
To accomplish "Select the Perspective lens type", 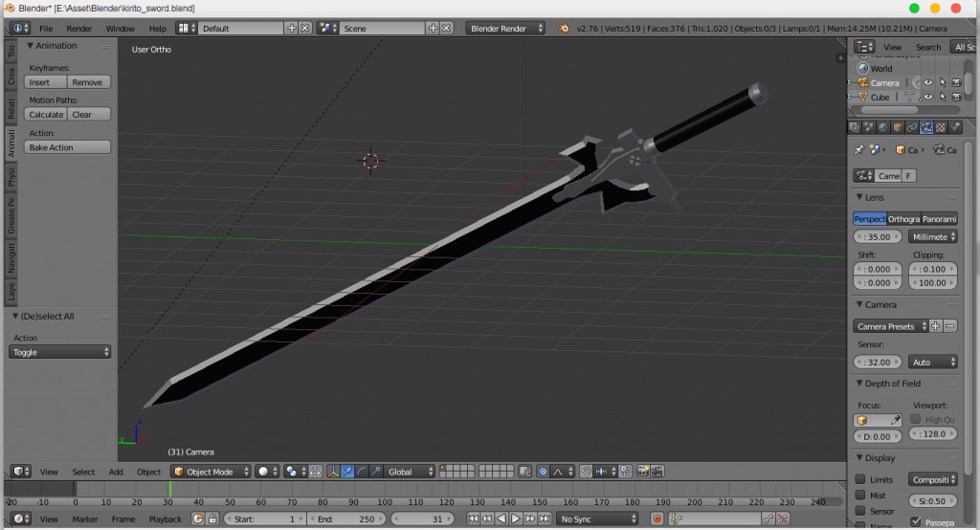I will coord(869,219).
